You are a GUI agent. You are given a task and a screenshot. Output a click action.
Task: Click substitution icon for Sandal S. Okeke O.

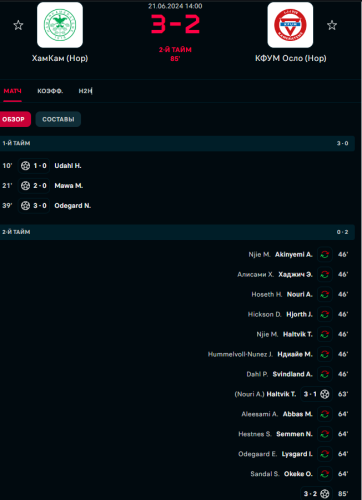click(x=325, y=474)
